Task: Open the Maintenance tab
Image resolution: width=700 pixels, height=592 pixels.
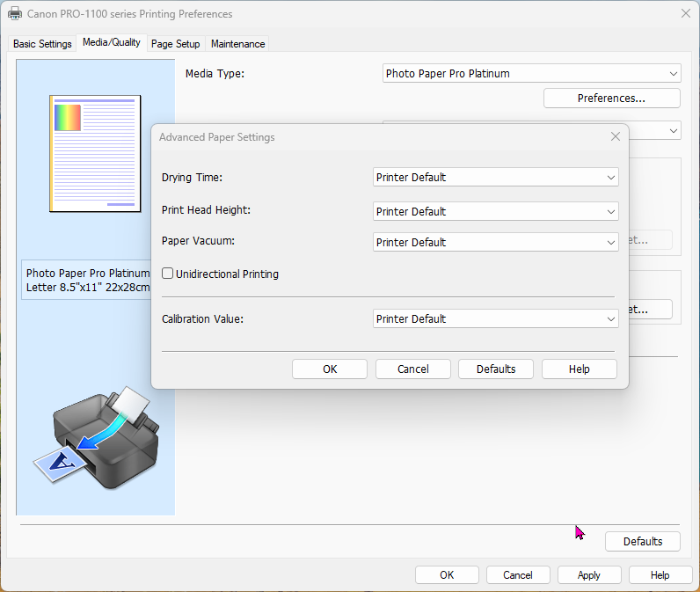Action: [237, 44]
